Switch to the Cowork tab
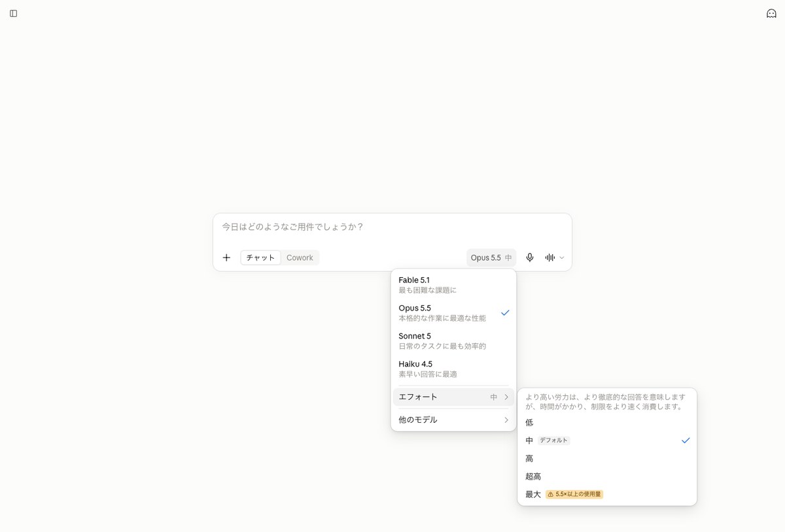This screenshot has height=532, width=785. coord(300,258)
